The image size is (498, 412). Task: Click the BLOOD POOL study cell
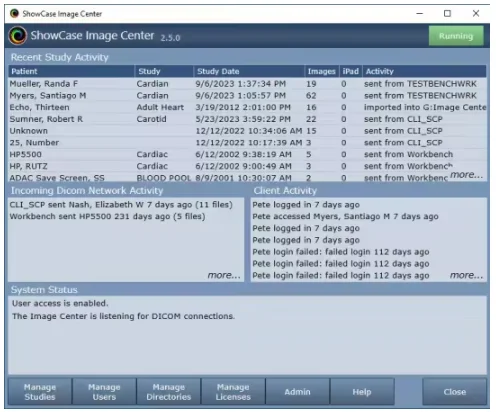click(x=164, y=178)
